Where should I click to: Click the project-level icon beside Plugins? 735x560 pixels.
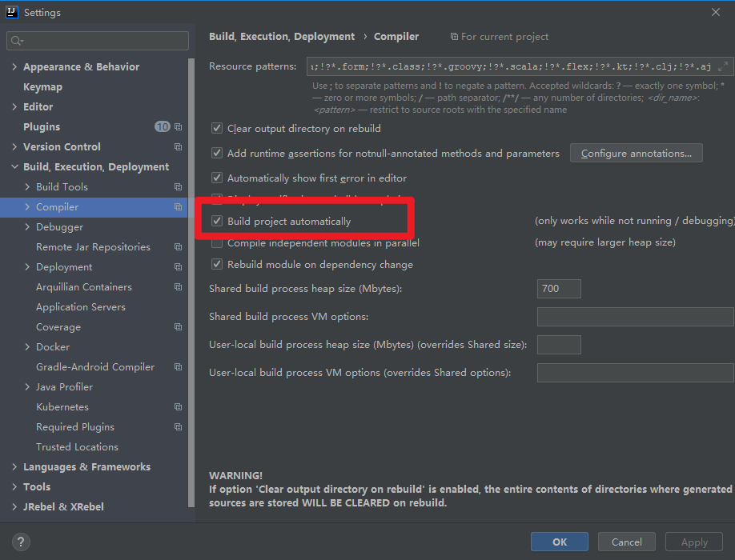179,127
